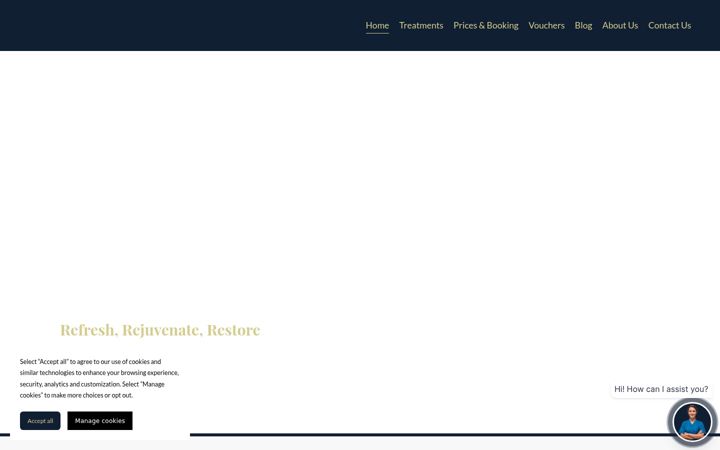
Task: Click the cookie notice text starting 'Select "Accept all"'
Action: click(x=99, y=378)
